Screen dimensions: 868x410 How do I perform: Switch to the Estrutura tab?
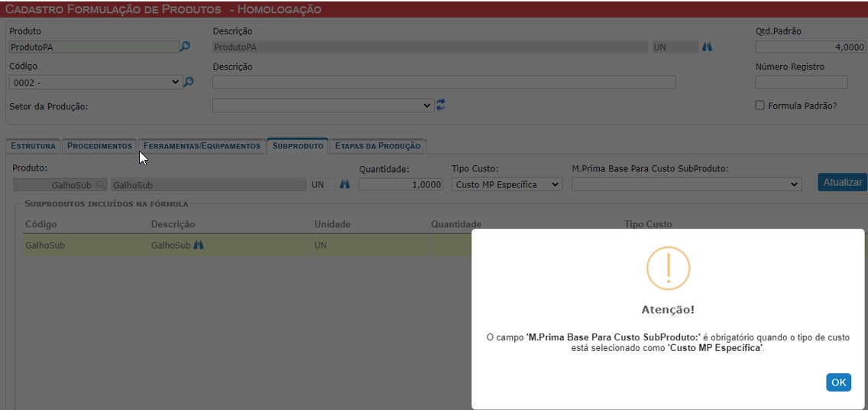coord(33,145)
